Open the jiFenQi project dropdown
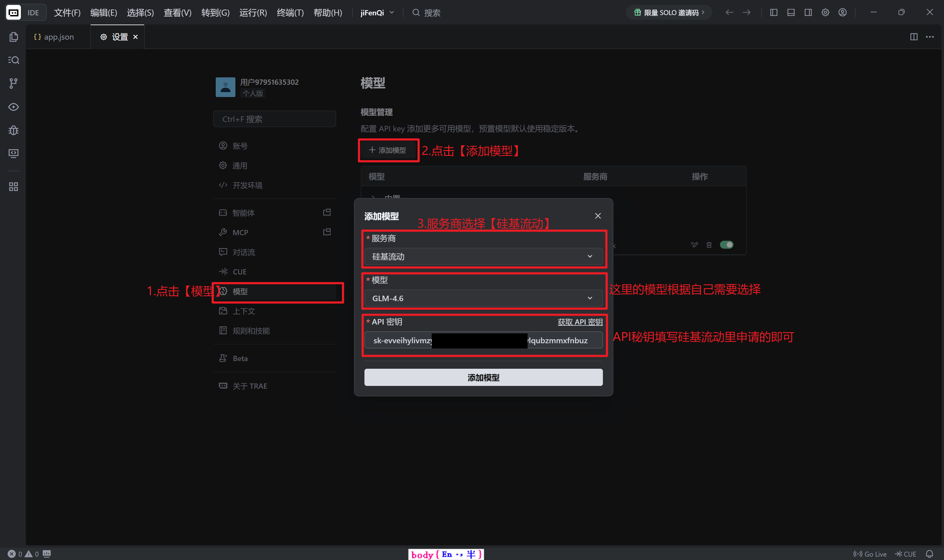 (377, 13)
